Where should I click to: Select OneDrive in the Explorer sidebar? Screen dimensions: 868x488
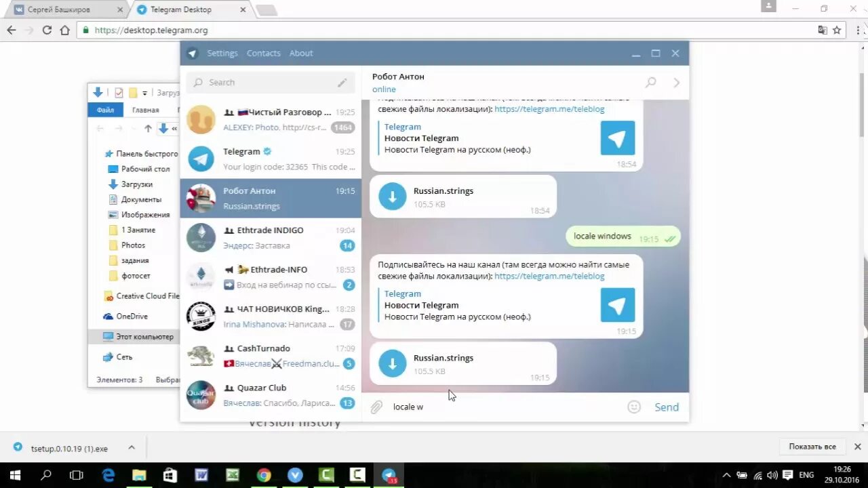(125, 317)
